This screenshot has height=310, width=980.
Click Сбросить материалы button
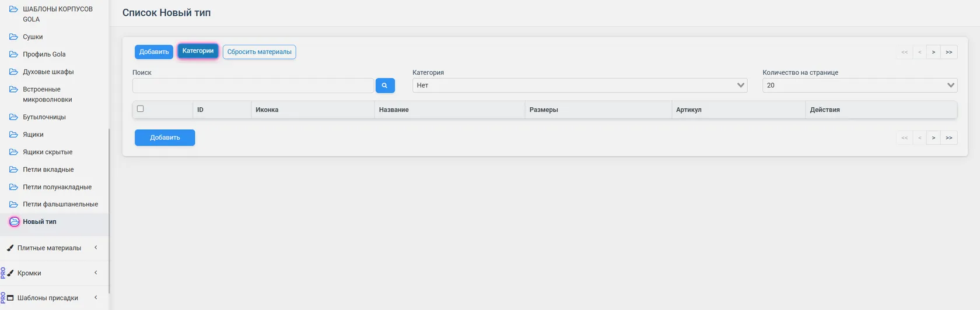point(259,52)
